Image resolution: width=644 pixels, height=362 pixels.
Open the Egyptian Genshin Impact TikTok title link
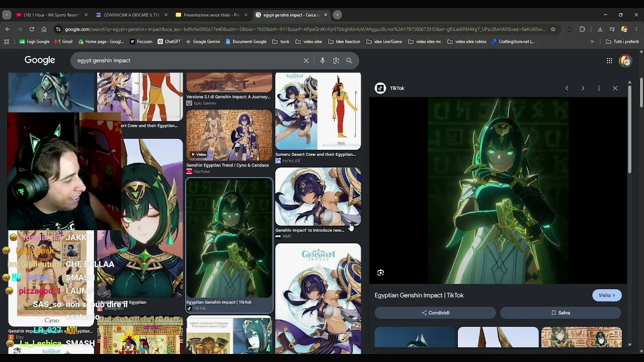coord(419,295)
